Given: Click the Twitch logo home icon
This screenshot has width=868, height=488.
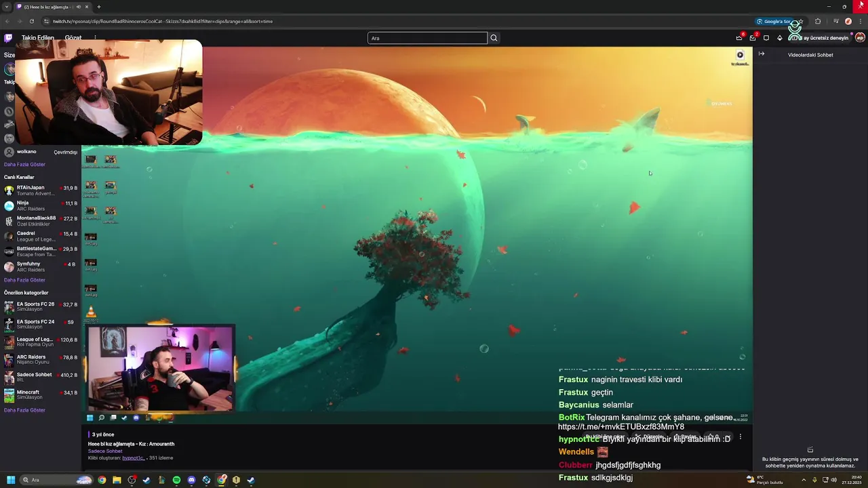Looking at the screenshot, I should pos(8,38).
